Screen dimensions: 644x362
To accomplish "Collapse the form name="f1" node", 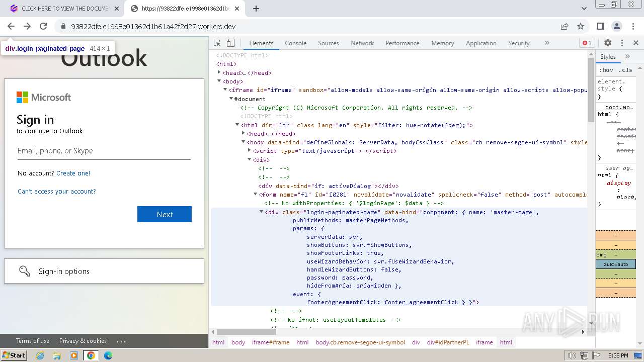I will tap(255, 194).
